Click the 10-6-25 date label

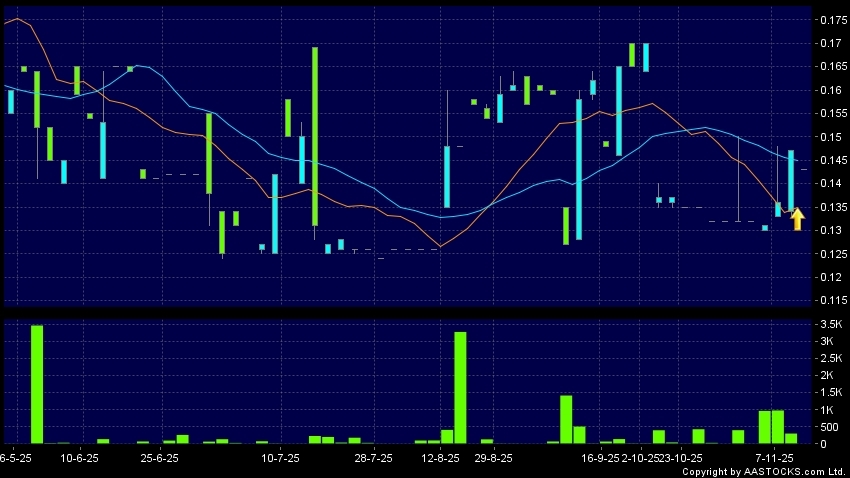tap(80, 457)
